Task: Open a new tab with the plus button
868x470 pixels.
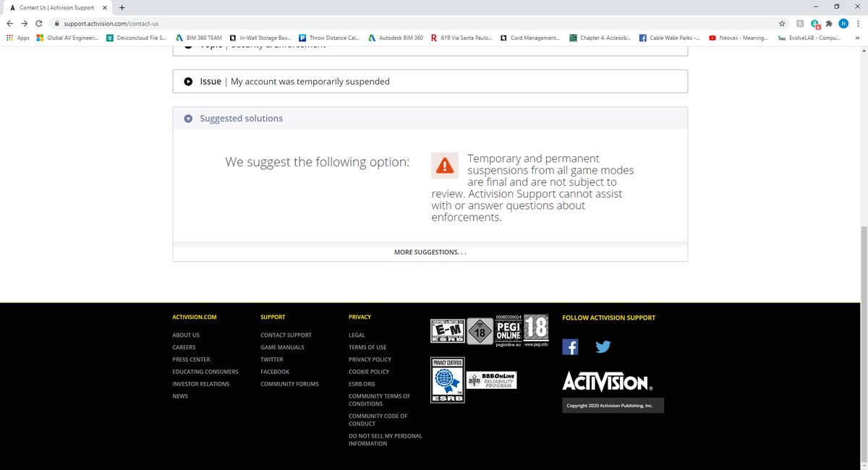Action: coord(122,7)
